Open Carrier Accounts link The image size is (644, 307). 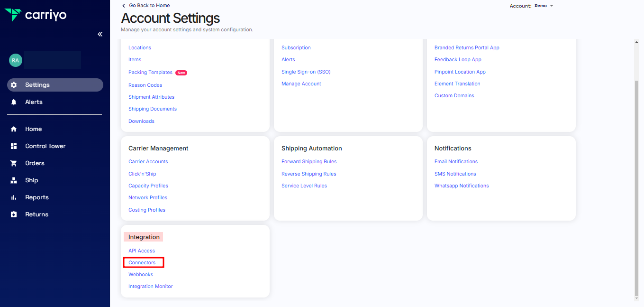(148, 162)
